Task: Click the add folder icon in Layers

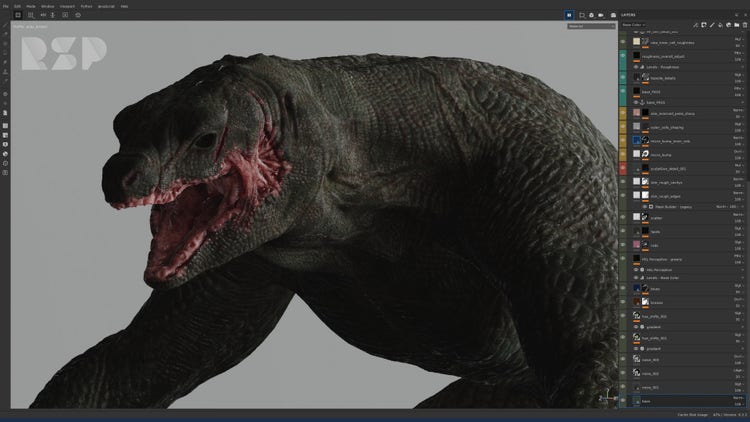Action: [x=735, y=25]
